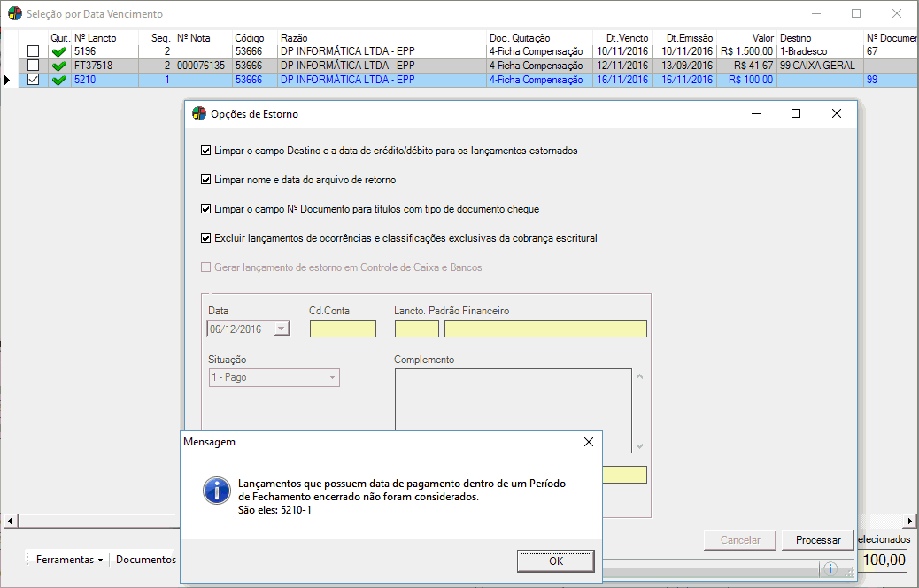Image resolution: width=919 pixels, height=588 pixels.
Task: Click green checkmark of entry 5210
Action: 59,80
